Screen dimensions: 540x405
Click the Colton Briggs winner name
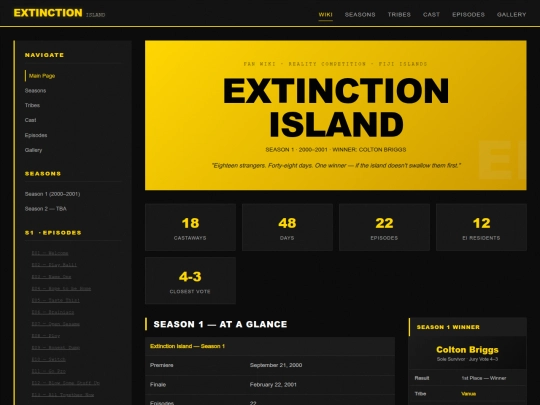(467, 350)
